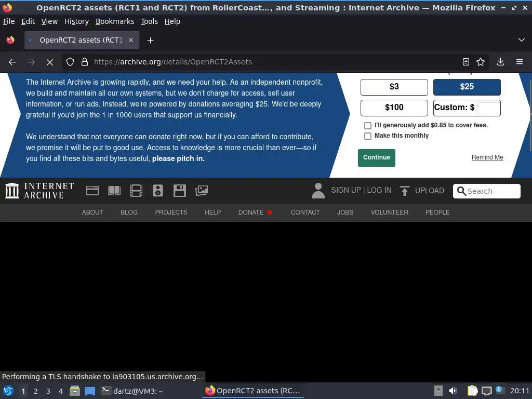Open the HELP nav link
Screen dimensions: 532x399
click(x=212, y=212)
